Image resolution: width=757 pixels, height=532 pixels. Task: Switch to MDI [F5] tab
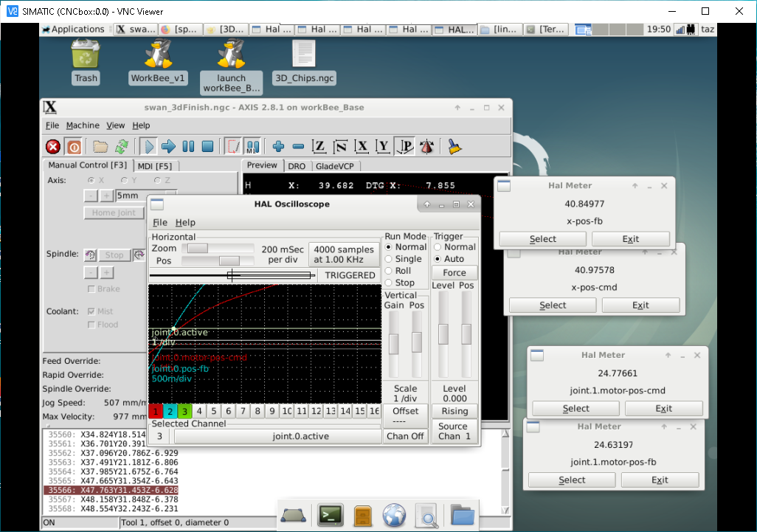[154, 166]
